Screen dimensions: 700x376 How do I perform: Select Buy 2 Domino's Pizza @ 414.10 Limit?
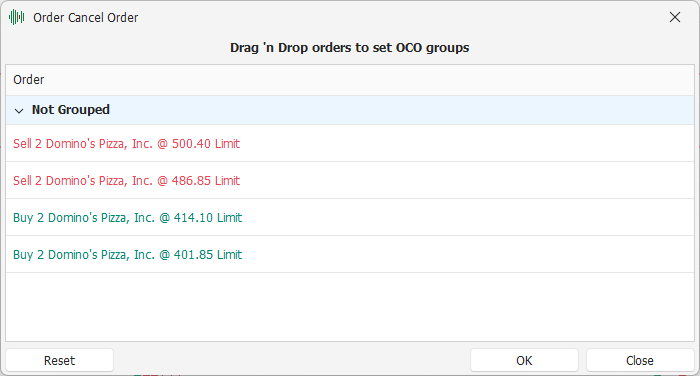(350, 217)
